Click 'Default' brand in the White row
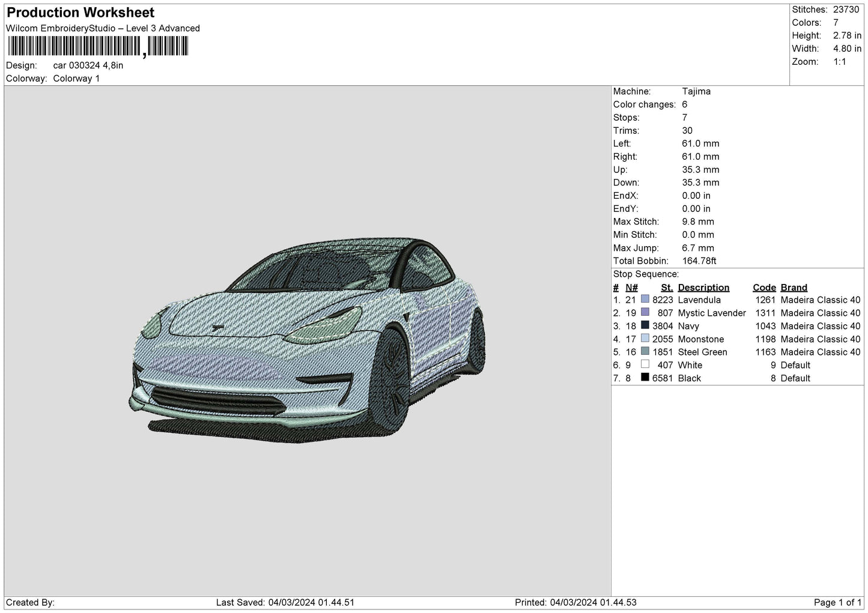The width and height of the screenshot is (868, 613). click(795, 366)
